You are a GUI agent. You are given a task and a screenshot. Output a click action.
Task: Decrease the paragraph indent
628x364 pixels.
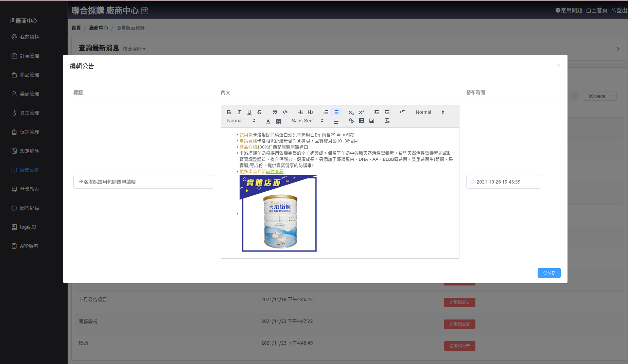377,112
